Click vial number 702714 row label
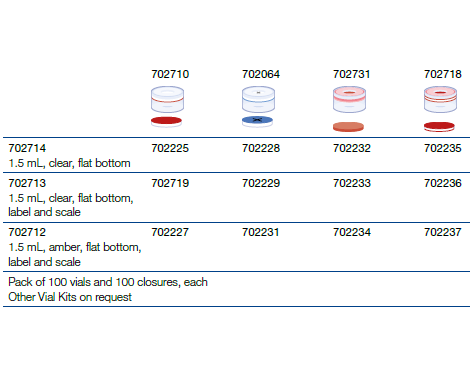 tap(69, 155)
